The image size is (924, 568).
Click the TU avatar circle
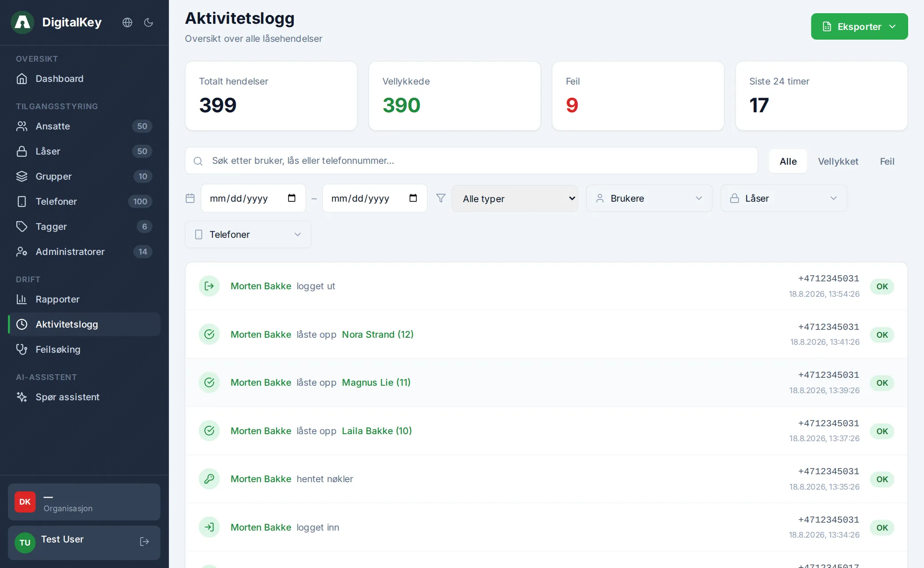point(25,543)
